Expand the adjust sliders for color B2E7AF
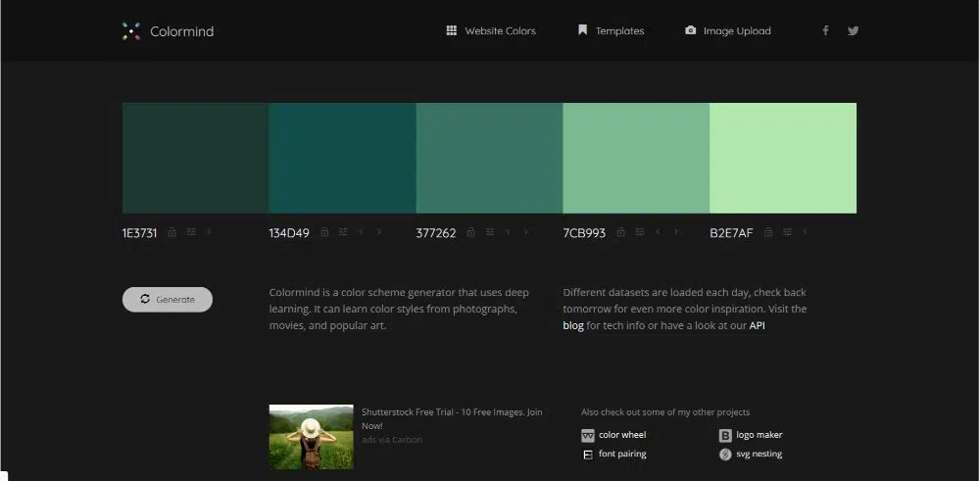 pos(786,232)
